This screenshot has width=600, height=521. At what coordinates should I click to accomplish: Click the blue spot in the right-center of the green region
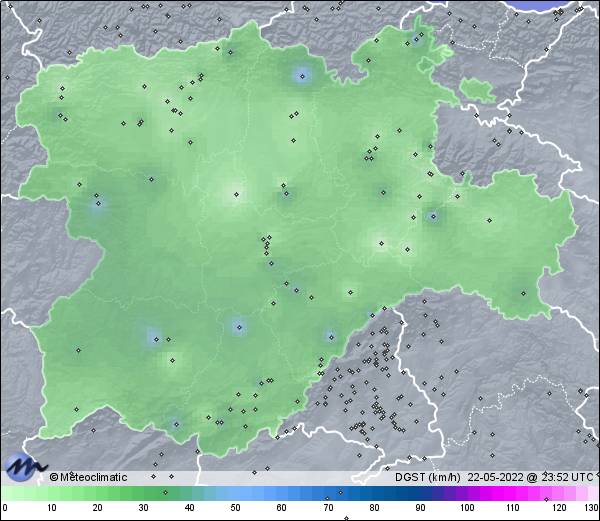[433, 215]
